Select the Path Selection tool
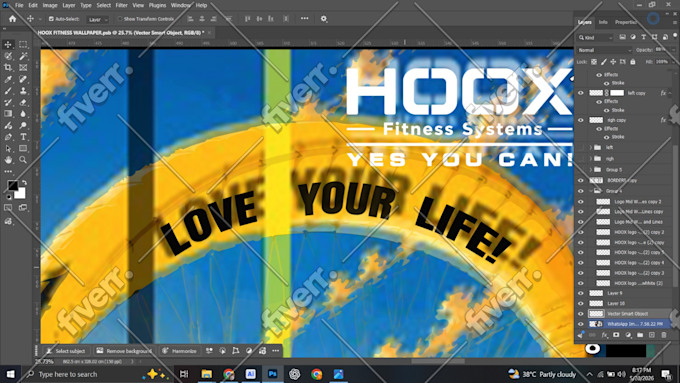The image size is (680, 383). pyautogui.click(x=8, y=148)
